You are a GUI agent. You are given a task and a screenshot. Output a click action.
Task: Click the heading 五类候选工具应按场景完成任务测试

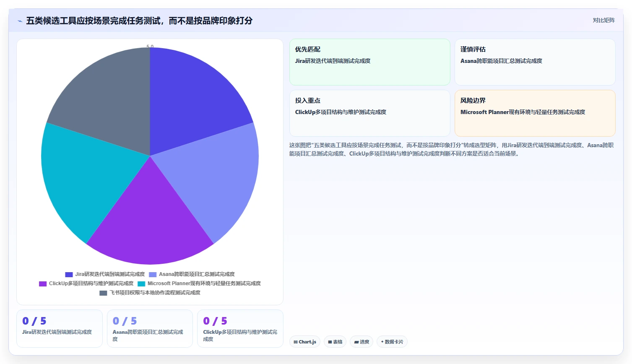click(94, 21)
